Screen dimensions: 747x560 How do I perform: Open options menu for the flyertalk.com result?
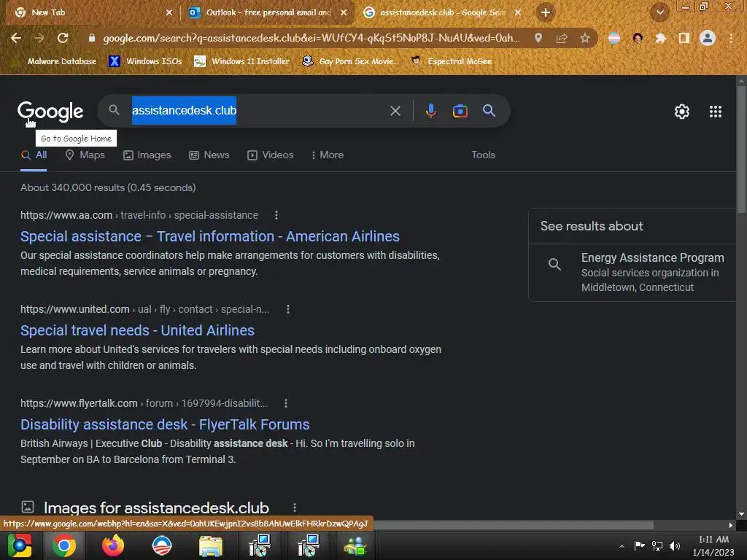286,403
